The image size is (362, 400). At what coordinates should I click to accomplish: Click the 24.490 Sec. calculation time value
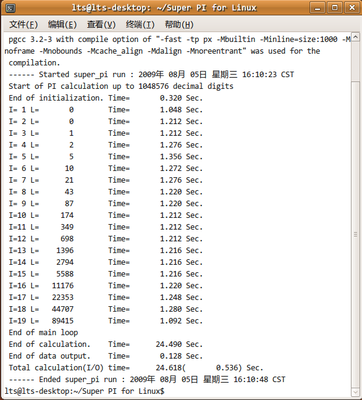(179, 344)
